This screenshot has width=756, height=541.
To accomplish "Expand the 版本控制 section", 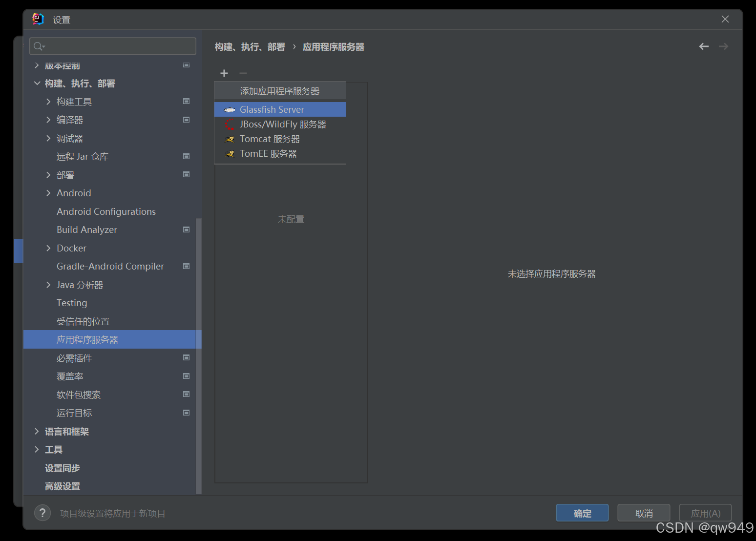I will (x=37, y=65).
